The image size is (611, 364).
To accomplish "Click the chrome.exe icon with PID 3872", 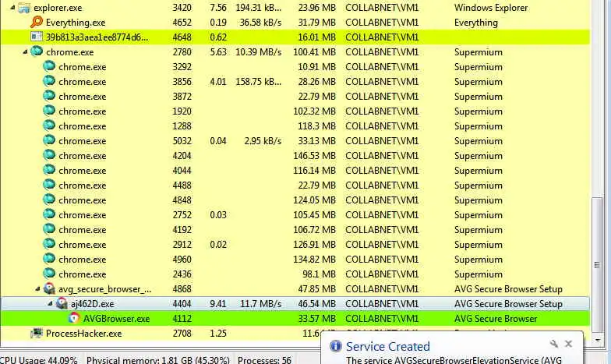I will [x=49, y=97].
